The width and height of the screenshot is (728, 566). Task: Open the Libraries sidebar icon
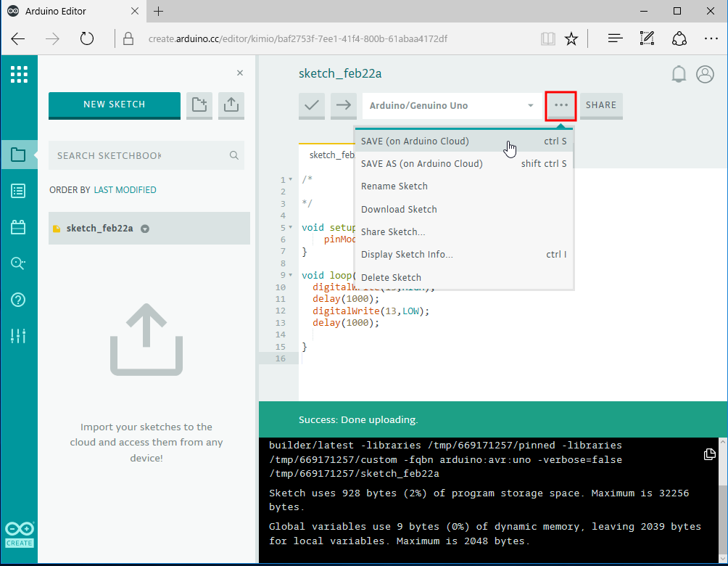(18, 227)
